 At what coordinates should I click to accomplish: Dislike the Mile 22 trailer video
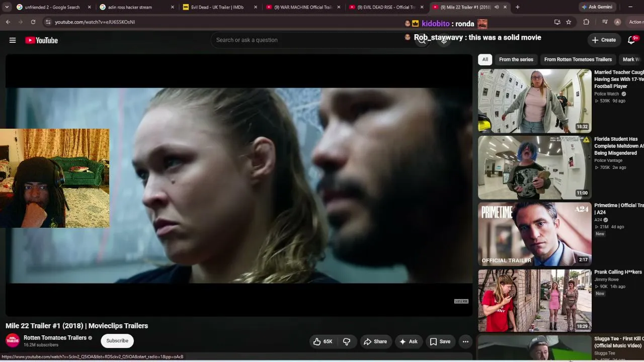coord(347,342)
